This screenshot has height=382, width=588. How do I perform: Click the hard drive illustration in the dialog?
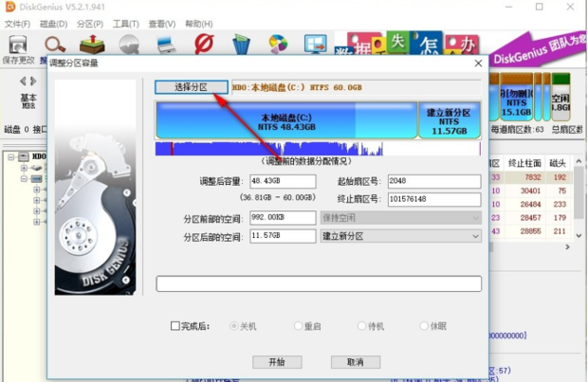[95, 187]
